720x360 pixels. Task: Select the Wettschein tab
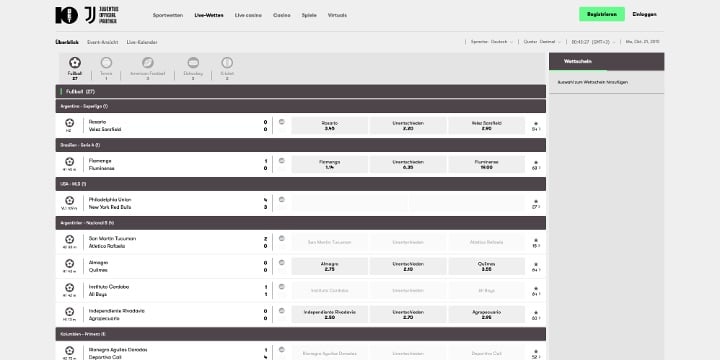click(x=578, y=61)
